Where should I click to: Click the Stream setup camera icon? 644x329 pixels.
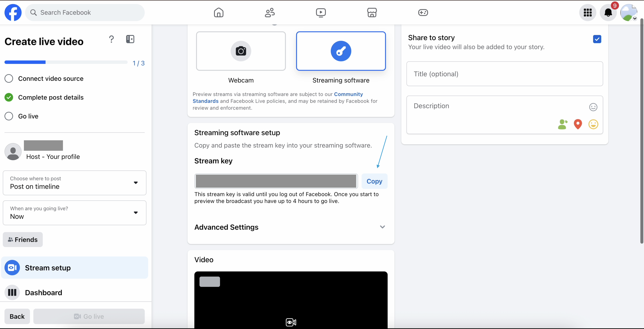[x=12, y=268]
